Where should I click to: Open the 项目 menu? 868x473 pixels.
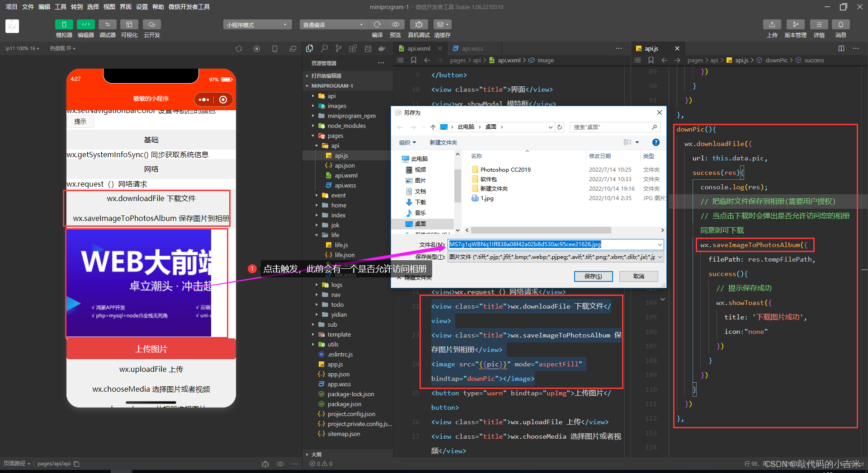[11, 7]
